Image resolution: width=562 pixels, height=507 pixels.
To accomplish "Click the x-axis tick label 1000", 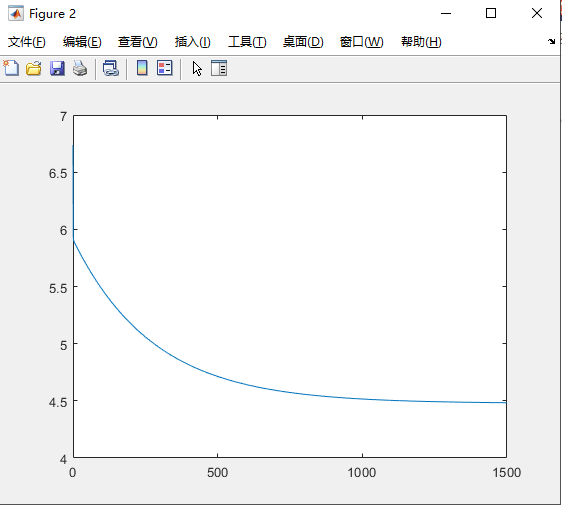I will click(362, 473).
